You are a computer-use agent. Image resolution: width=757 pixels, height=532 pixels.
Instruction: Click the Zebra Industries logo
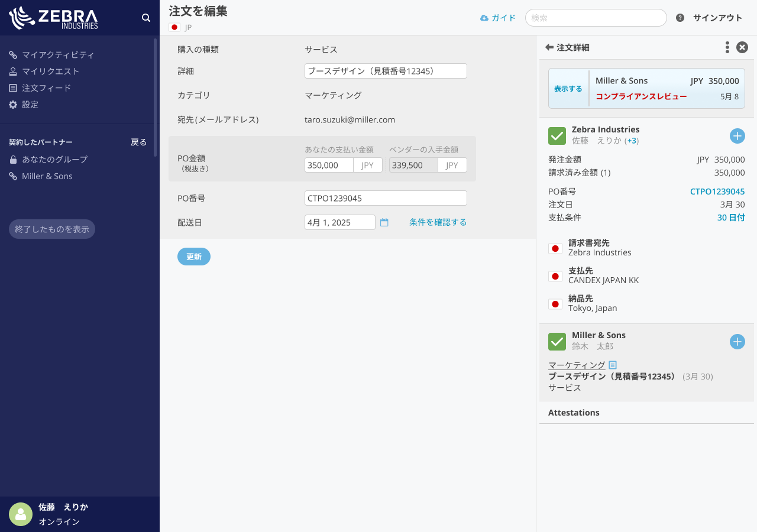(53, 18)
